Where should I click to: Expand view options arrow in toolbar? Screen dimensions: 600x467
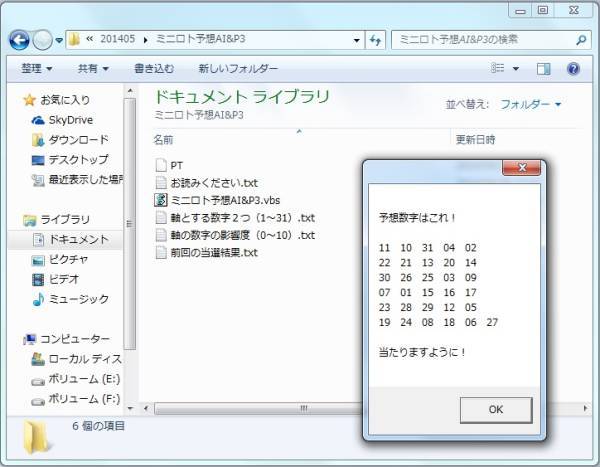coord(516,69)
